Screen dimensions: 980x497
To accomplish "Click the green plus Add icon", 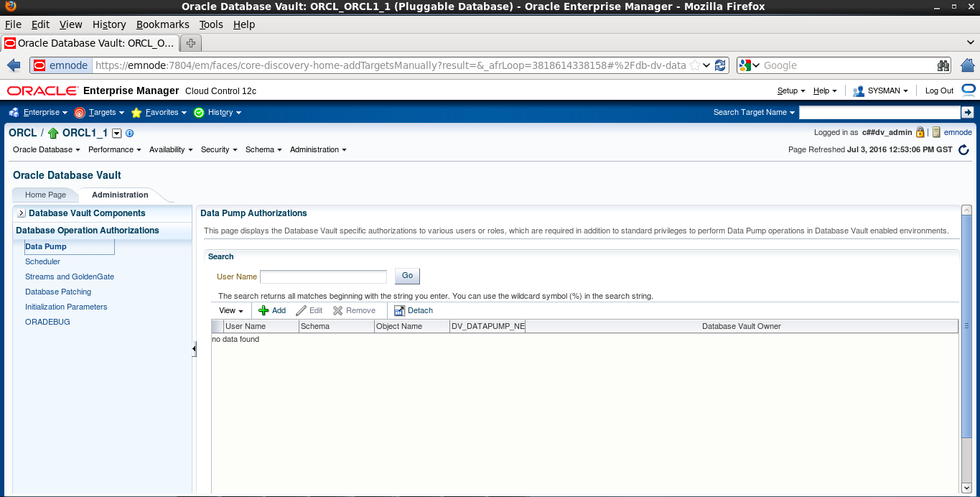I will (263, 310).
